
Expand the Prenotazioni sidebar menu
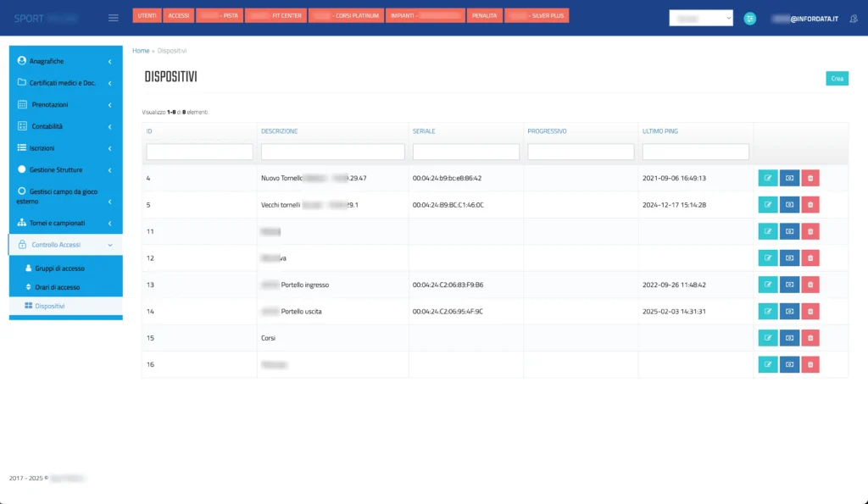[x=65, y=104]
